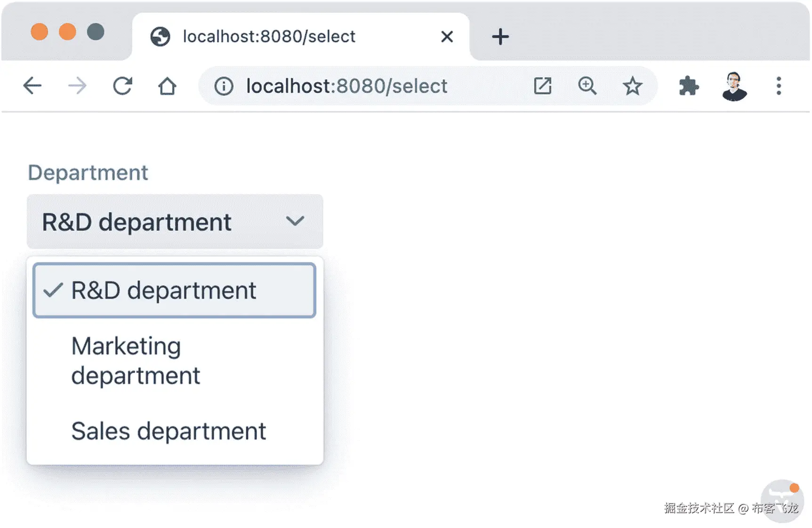This screenshot has width=812, height=528.
Task: Close the localhost:8080/select tab
Action: [x=447, y=37]
